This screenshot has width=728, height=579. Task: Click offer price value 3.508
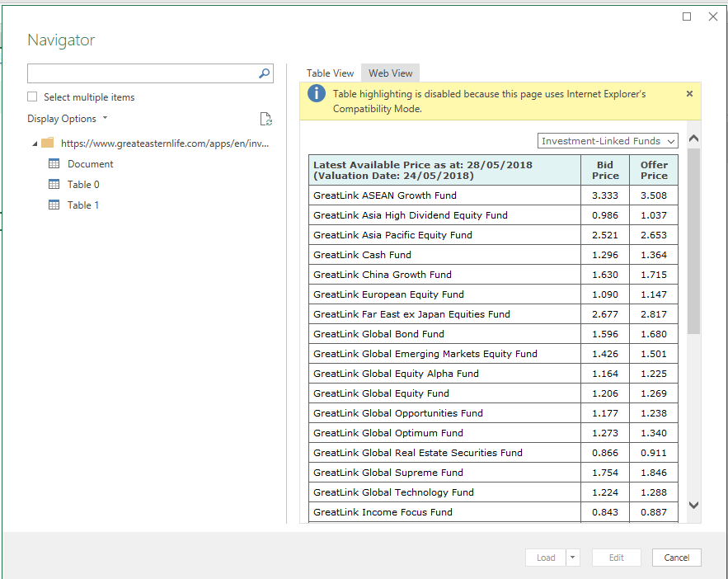[654, 195]
